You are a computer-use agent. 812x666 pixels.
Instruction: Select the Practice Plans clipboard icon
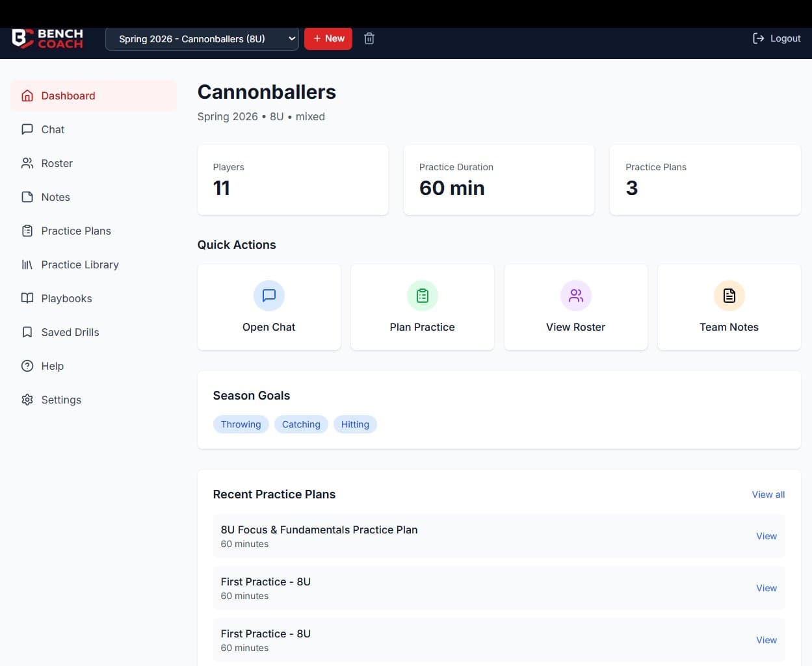tap(27, 231)
